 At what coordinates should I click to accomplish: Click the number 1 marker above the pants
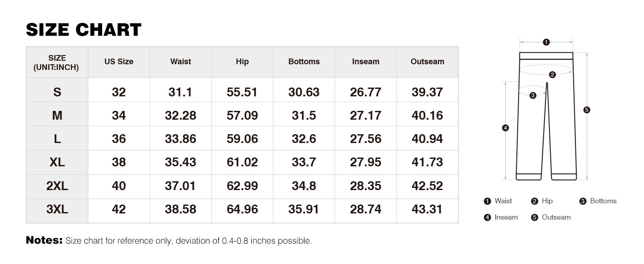tap(546, 42)
